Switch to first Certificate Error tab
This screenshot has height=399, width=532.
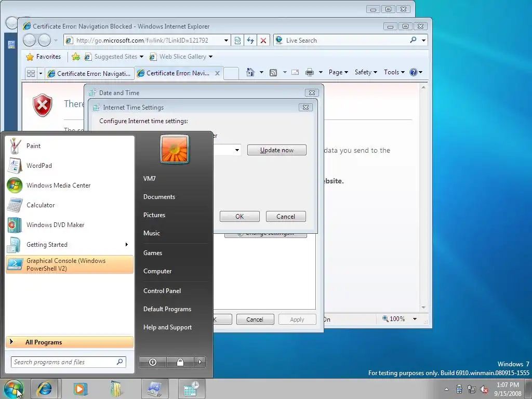[89, 74]
